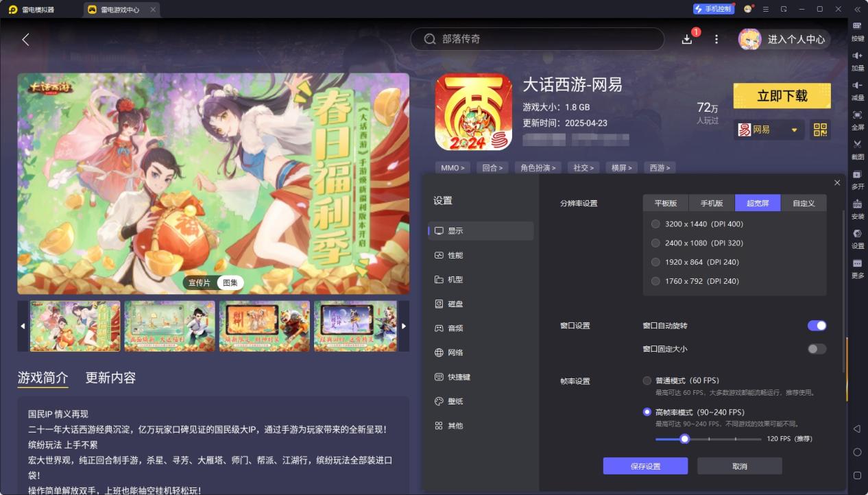The width and height of the screenshot is (868, 495).
Task: Click the 手机控制 phone control button
Action: pyautogui.click(x=713, y=9)
